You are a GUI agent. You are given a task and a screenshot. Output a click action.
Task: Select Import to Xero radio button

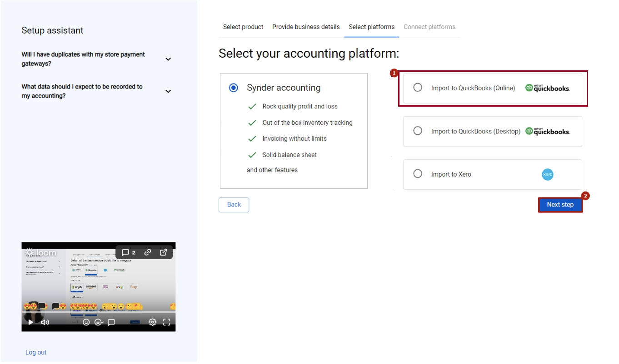(418, 174)
